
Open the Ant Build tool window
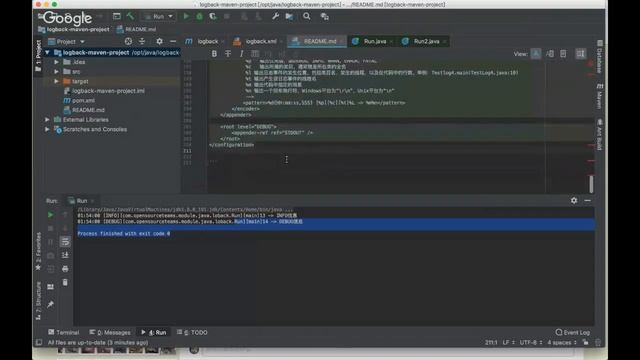pos(600,134)
